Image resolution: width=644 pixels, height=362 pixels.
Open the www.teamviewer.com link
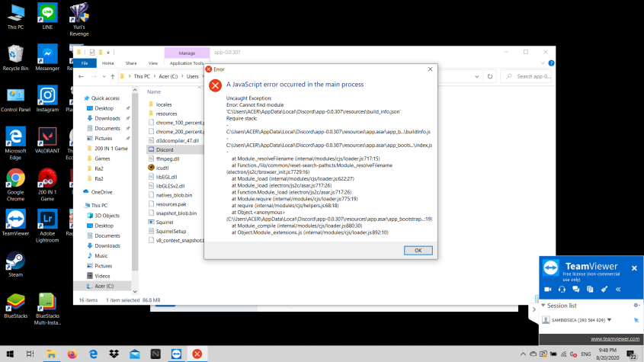point(615,339)
